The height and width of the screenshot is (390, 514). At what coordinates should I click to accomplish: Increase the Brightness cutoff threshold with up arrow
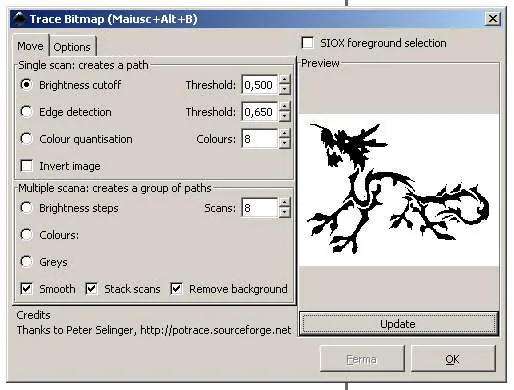coord(284,80)
